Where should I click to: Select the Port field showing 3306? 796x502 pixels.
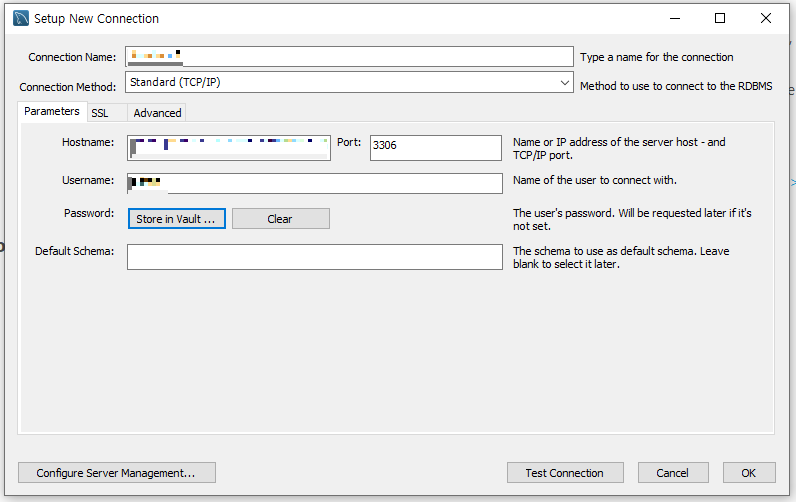coord(436,148)
